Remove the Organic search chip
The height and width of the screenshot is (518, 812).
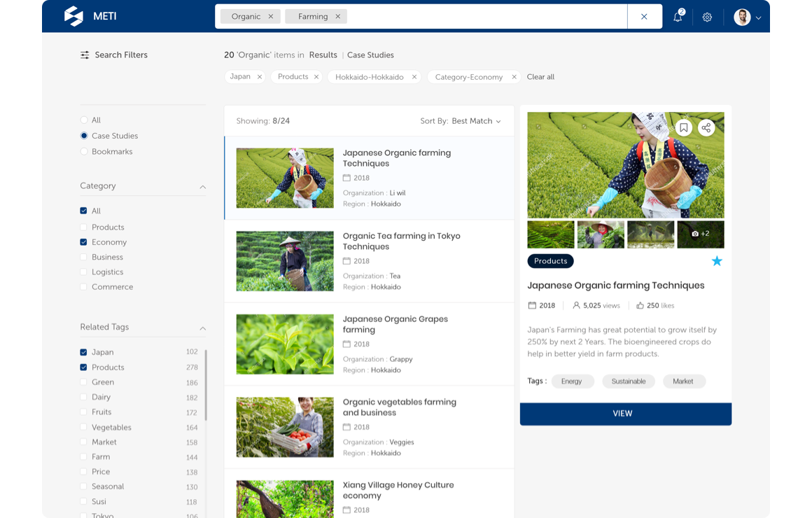coord(271,17)
